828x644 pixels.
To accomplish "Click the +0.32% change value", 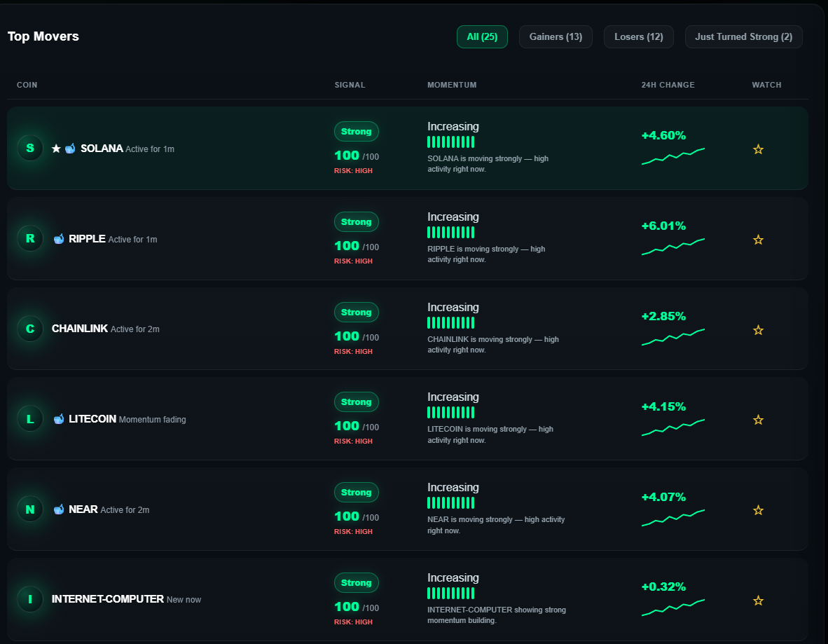I will click(x=664, y=587).
